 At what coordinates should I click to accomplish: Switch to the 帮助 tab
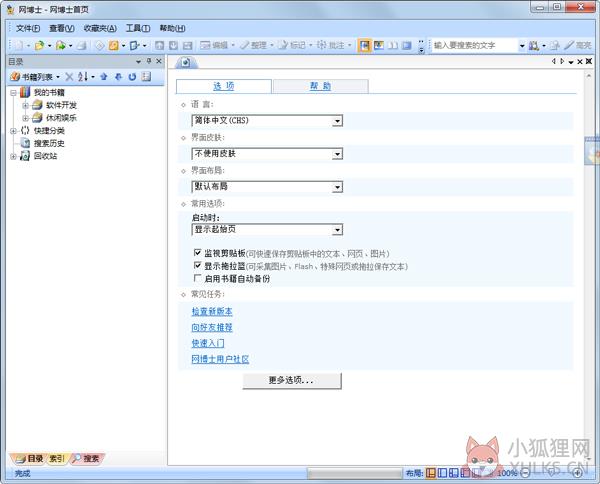pyautogui.click(x=321, y=86)
